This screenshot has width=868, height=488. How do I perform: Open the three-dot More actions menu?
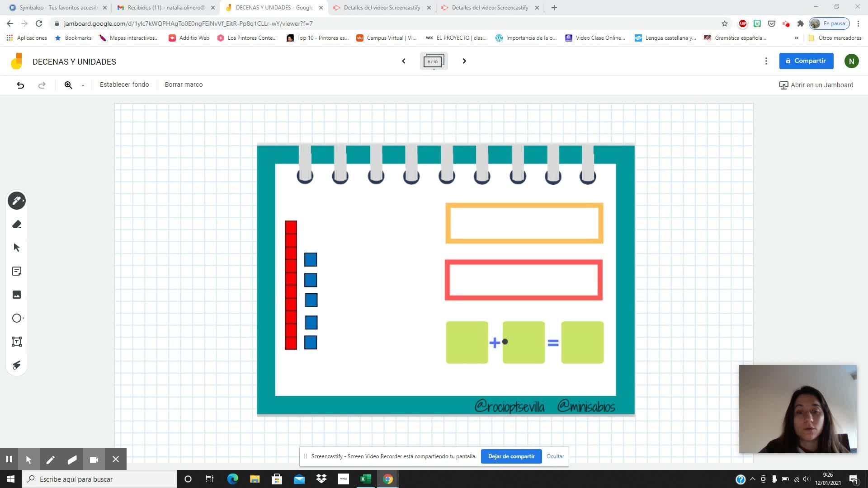pos(766,61)
